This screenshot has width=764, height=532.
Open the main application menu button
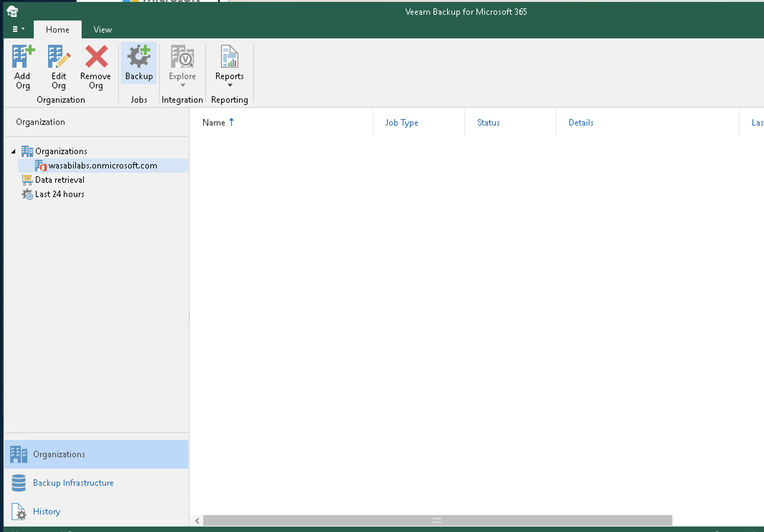point(18,29)
